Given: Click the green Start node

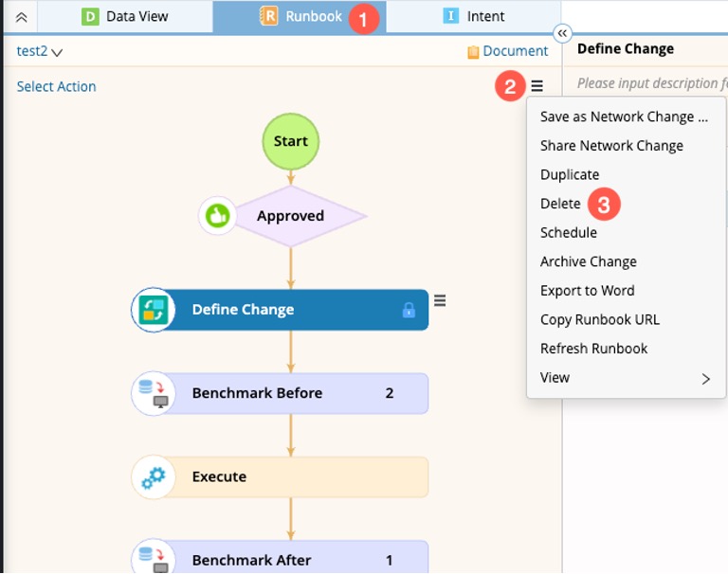Looking at the screenshot, I should point(291,141).
